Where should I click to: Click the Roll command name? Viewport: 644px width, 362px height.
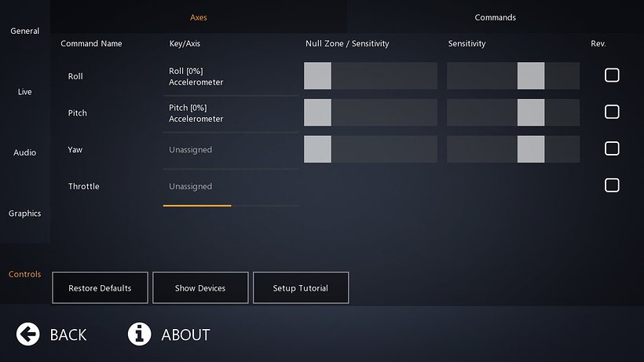[75, 76]
